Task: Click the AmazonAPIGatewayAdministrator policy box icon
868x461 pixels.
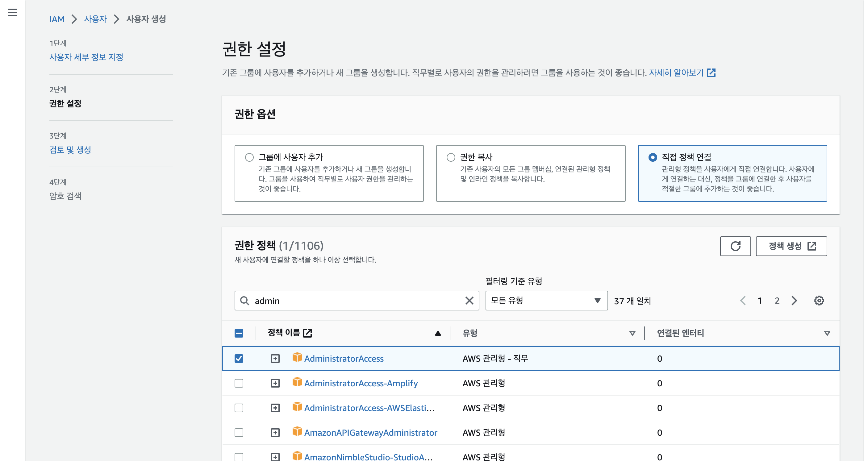Action: [x=297, y=431]
